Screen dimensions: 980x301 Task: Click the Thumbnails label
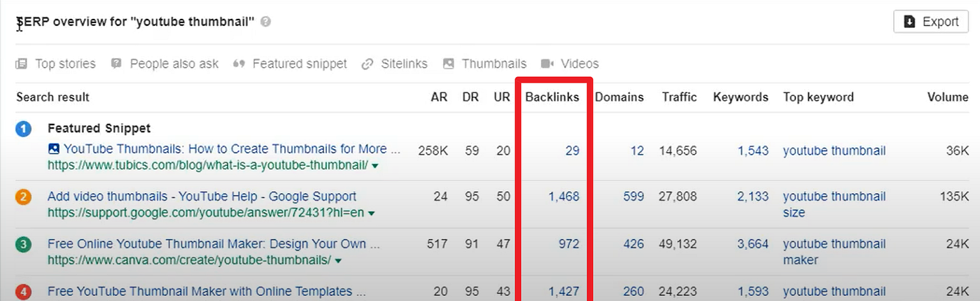pos(494,64)
